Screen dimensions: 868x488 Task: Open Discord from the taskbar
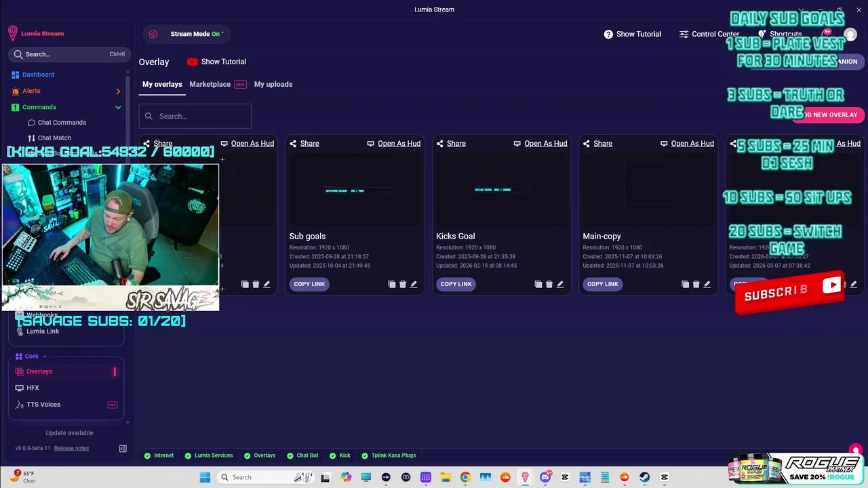(x=545, y=477)
